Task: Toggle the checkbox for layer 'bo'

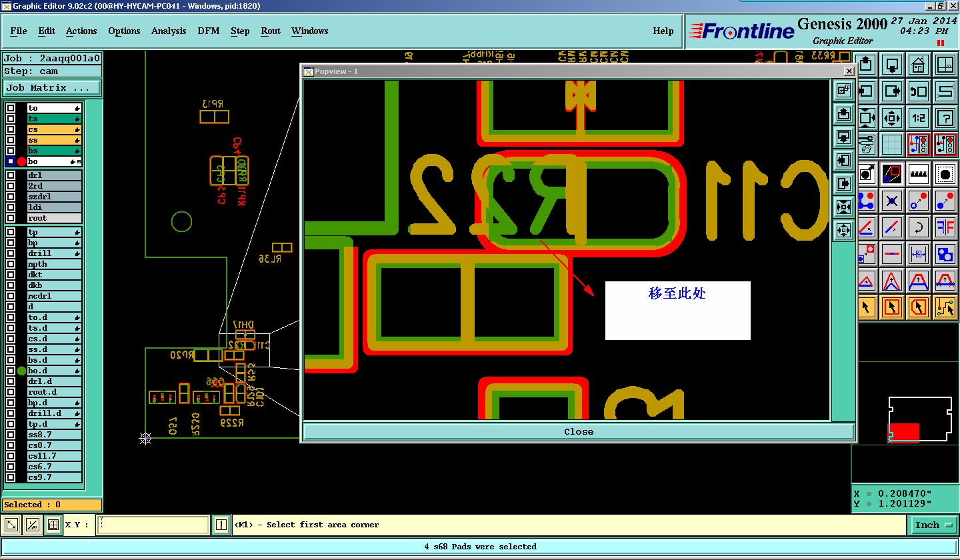Action: (11, 161)
